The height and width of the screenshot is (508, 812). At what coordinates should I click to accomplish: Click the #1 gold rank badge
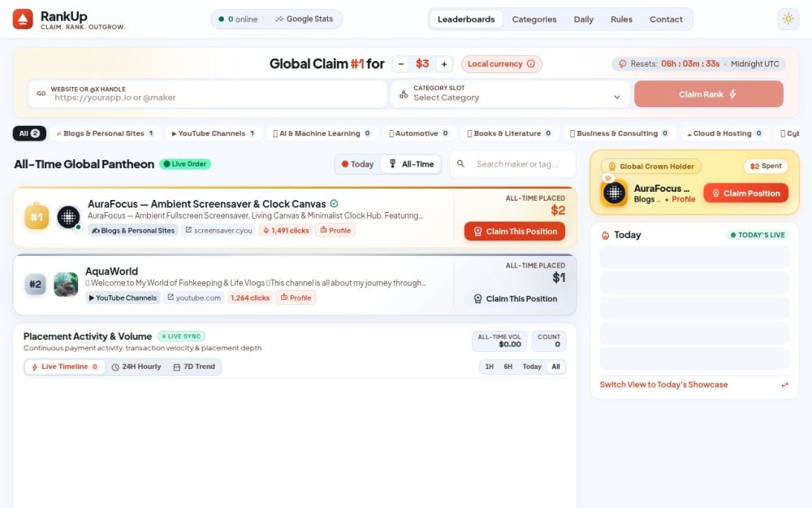37,217
